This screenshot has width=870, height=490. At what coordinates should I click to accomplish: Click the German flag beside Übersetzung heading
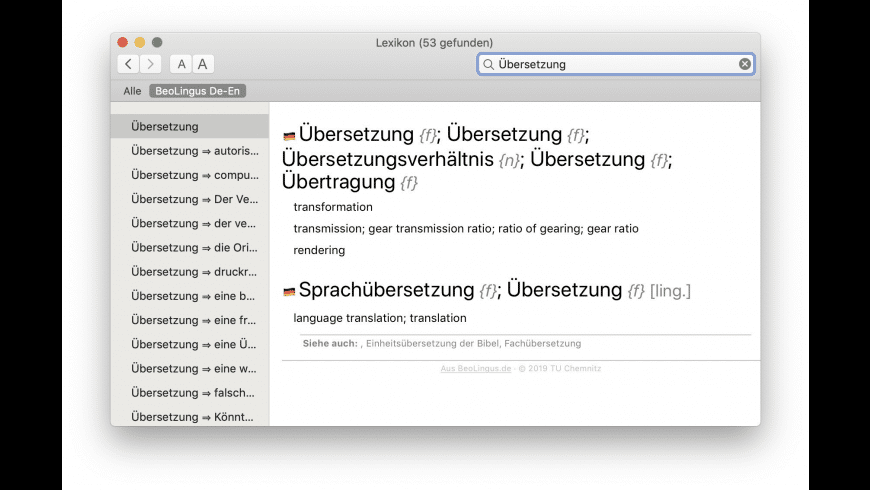(x=289, y=136)
